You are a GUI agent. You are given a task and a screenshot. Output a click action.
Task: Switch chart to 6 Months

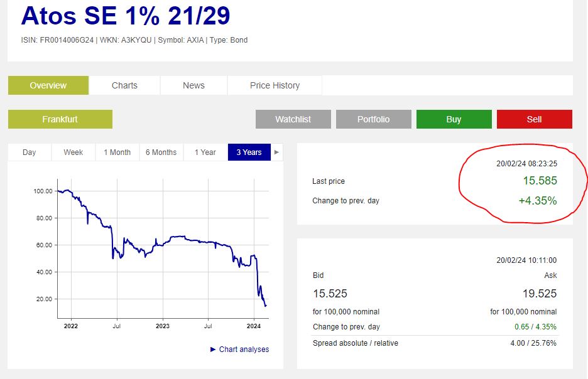point(161,152)
